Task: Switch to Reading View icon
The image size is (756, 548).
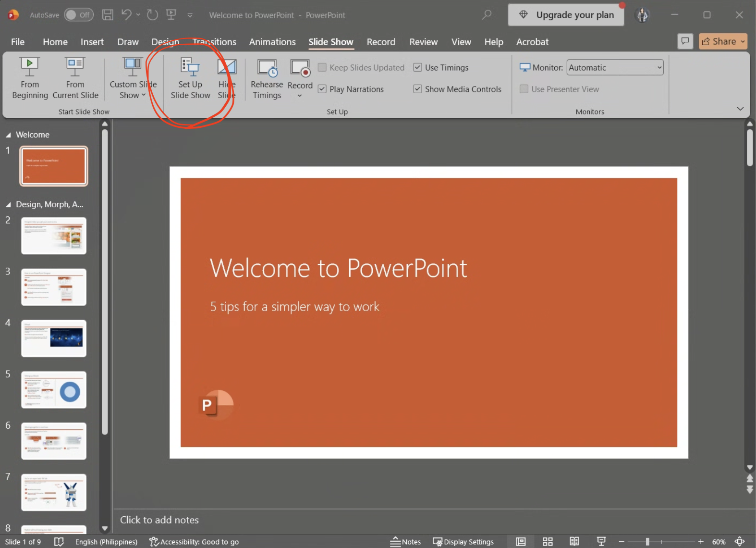Action: (574, 542)
